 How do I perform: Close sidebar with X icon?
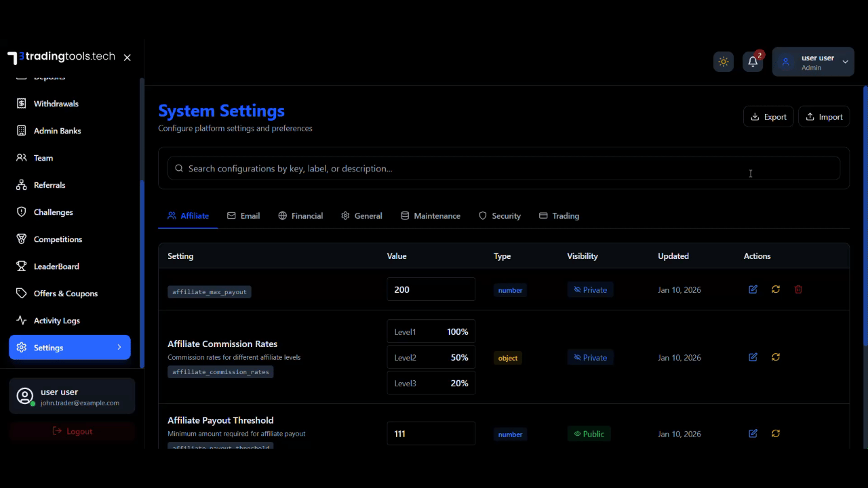[x=127, y=58]
